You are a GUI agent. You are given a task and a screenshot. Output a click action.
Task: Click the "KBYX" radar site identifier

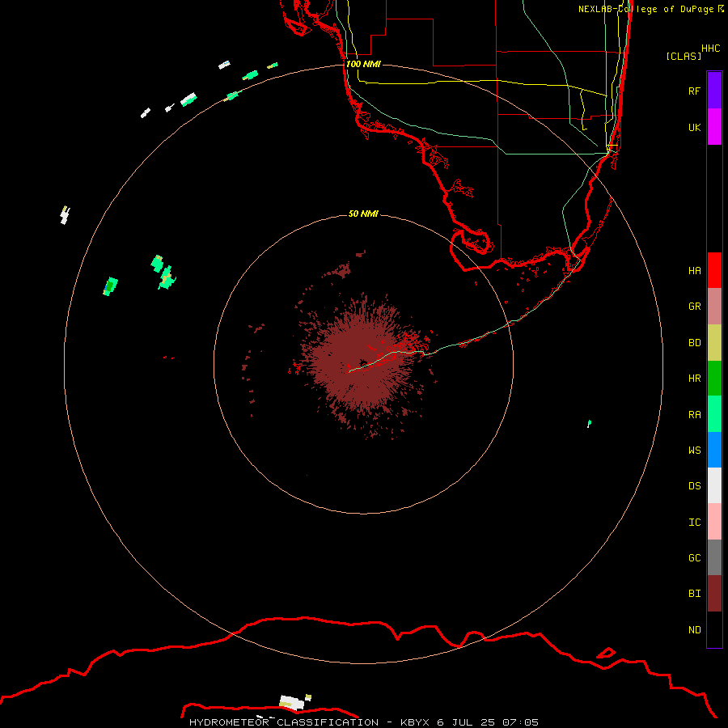pyautogui.click(x=415, y=722)
